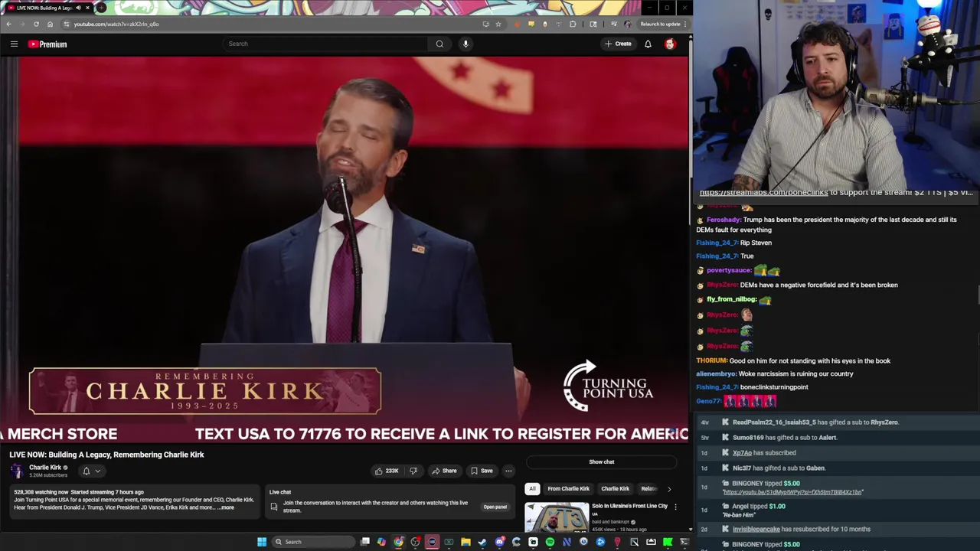
Task: Expand video description with ...more
Action: (x=227, y=507)
